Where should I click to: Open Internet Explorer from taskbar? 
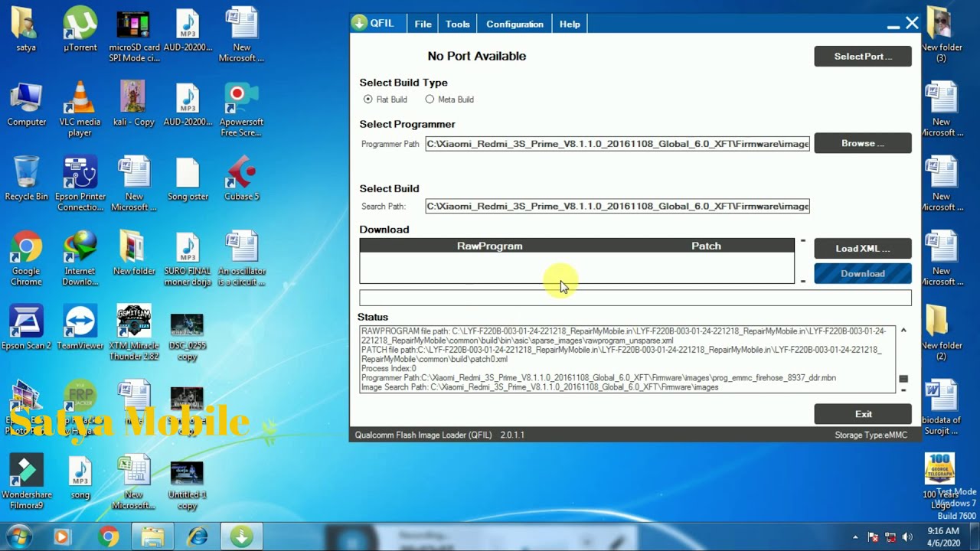(198, 537)
